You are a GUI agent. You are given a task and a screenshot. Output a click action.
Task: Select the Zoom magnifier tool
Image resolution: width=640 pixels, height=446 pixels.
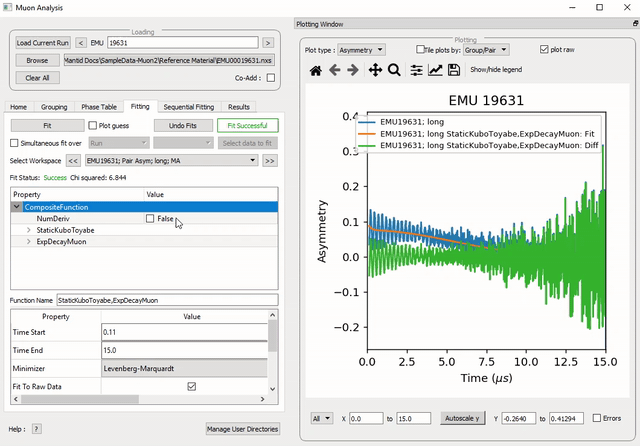tap(394, 70)
